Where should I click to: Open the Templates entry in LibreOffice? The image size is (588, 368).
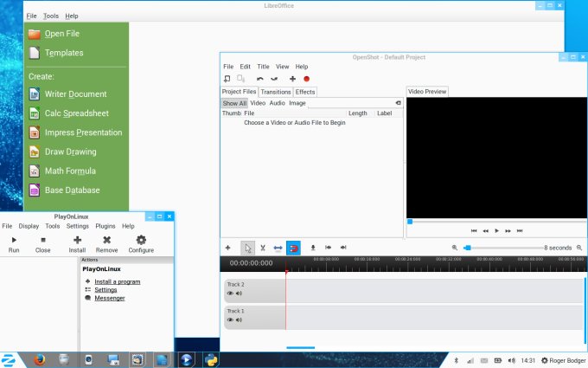pyautogui.click(x=64, y=53)
